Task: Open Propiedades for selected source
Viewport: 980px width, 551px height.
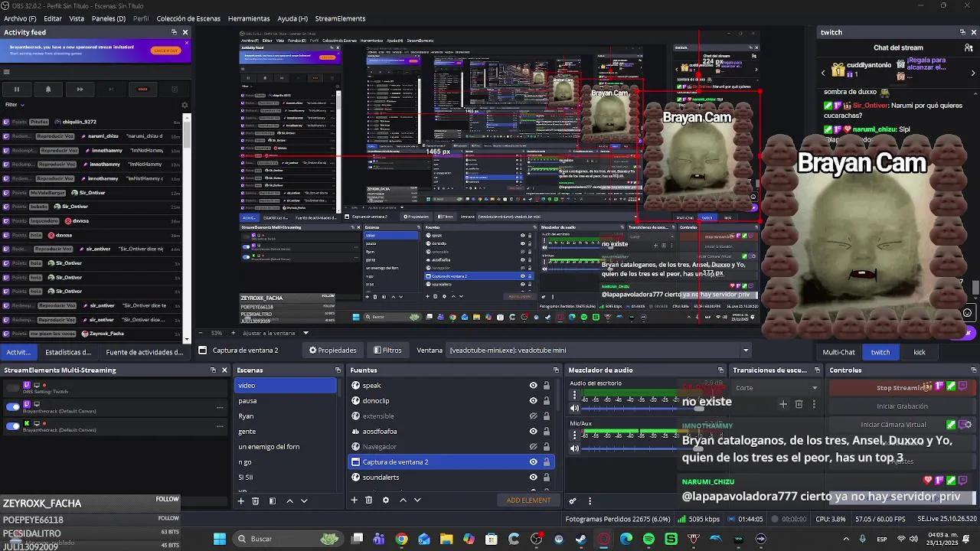Action: coord(333,350)
